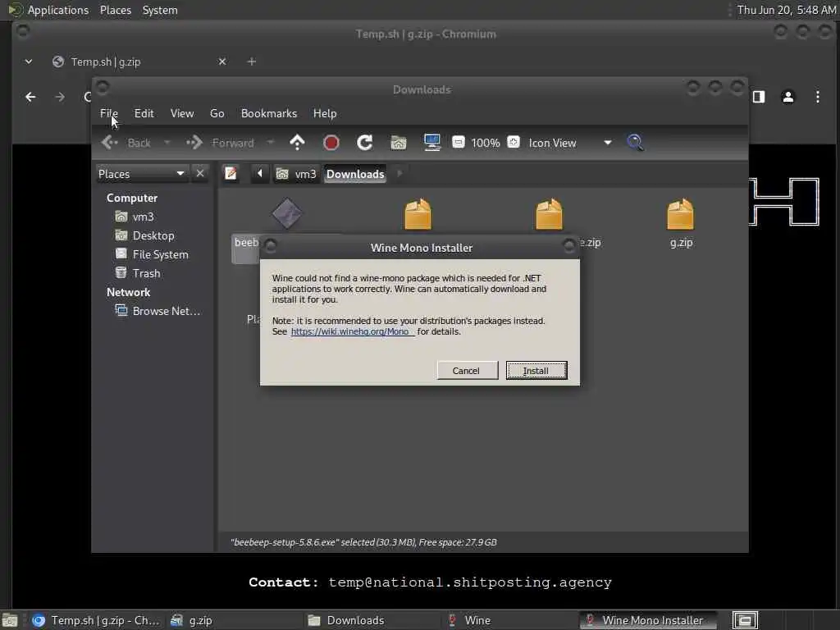Click the Back navigation button
The height and width of the screenshot is (630, 840).
[126, 143]
